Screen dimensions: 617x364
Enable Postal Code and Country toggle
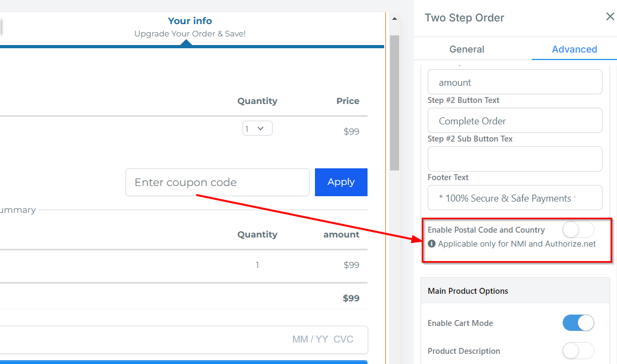(x=578, y=230)
